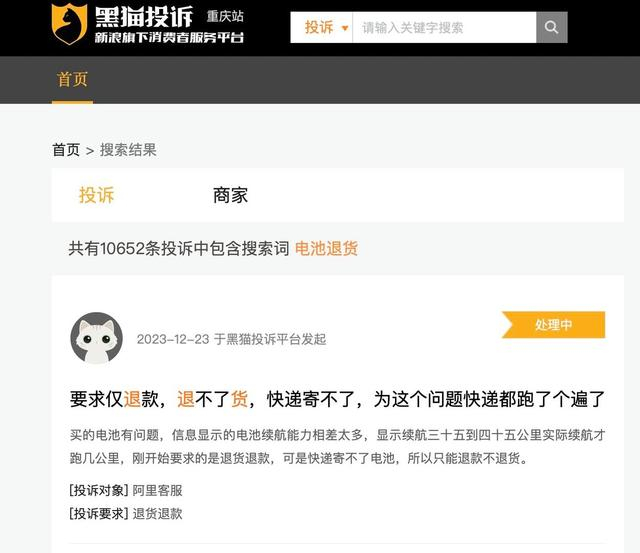Open the cat avatar of complaint poster
Viewport: 640px width, 553px height.
pos(96,338)
